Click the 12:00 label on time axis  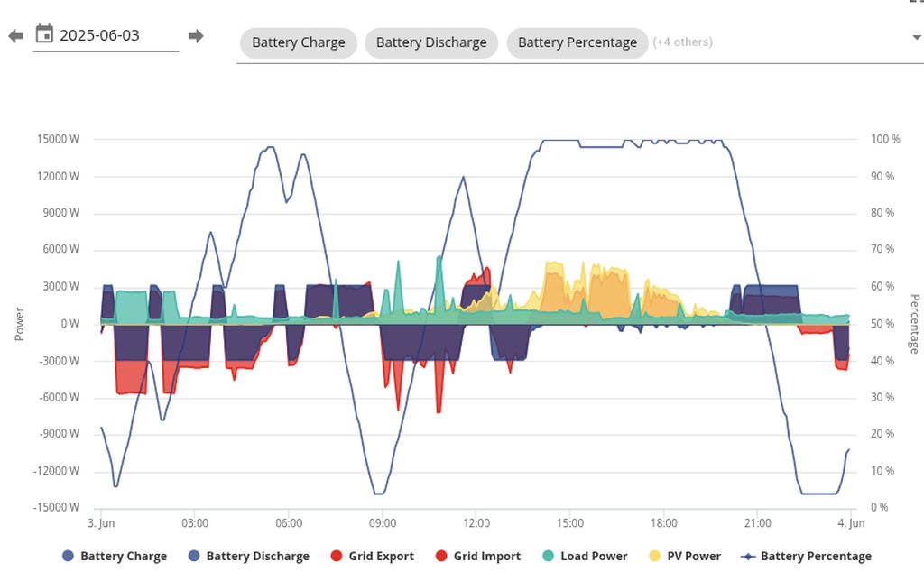coord(476,523)
